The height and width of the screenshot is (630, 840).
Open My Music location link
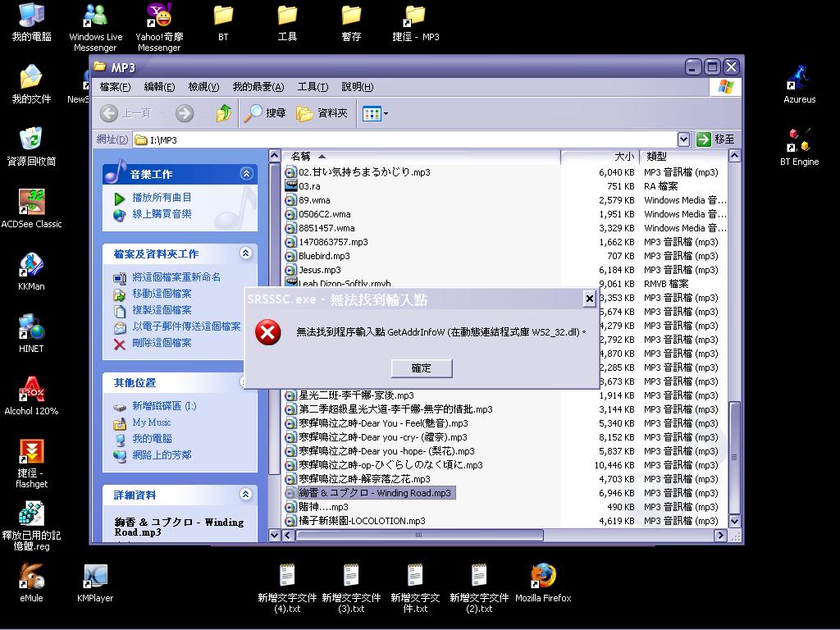click(x=151, y=422)
